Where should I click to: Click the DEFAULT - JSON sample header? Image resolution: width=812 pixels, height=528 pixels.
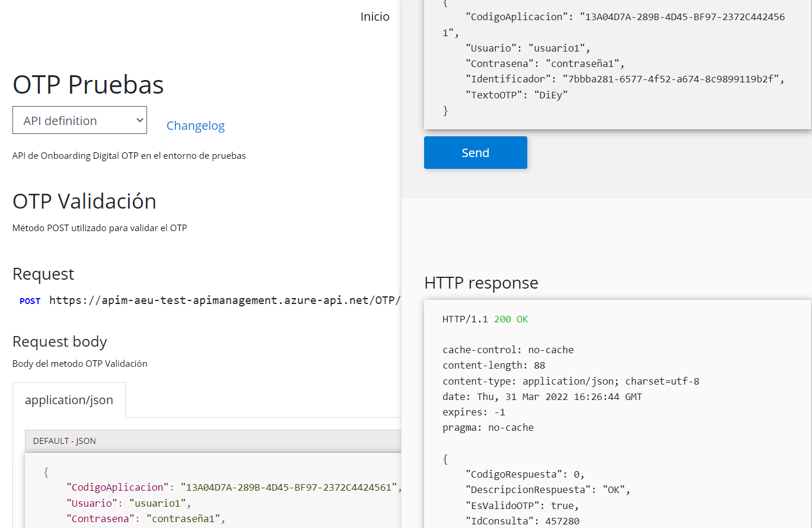[x=65, y=441]
